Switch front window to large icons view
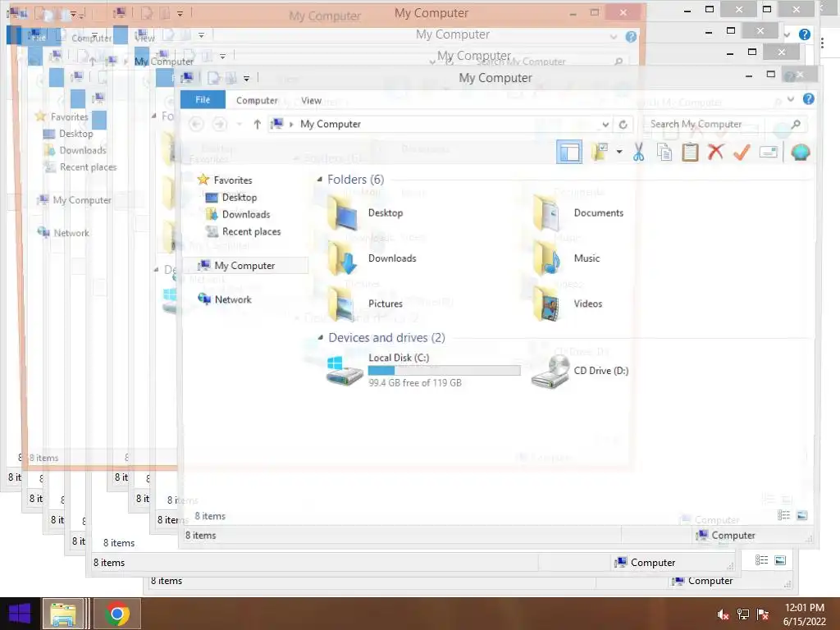This screenshot has height=630, width=840. (802, 515)
